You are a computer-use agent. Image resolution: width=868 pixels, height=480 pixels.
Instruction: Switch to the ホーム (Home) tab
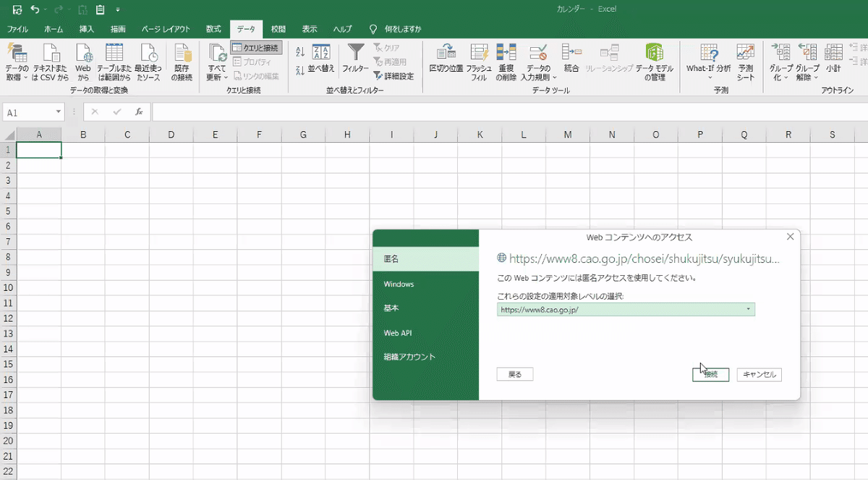pyautogui.click(x=54, y=29)
